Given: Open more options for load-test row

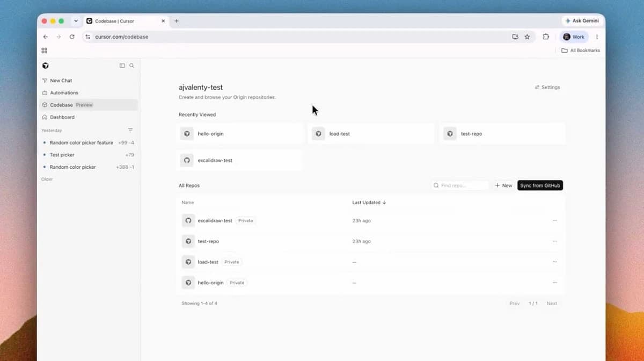Looking at the screenshot, I should [554, 262].
